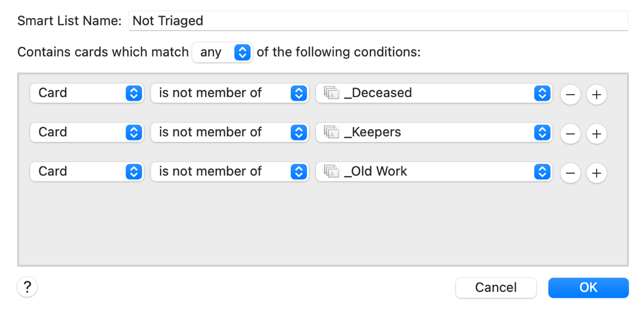Remove the _Keepers condition row
Viewport: 644px width, 310px height.
(x=570, y=134)
